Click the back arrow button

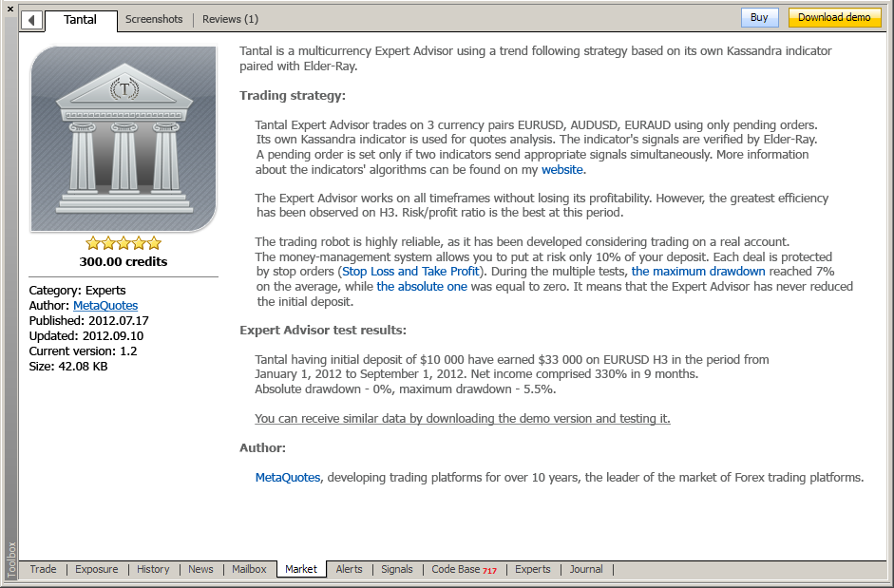click(x=31, y=20)
